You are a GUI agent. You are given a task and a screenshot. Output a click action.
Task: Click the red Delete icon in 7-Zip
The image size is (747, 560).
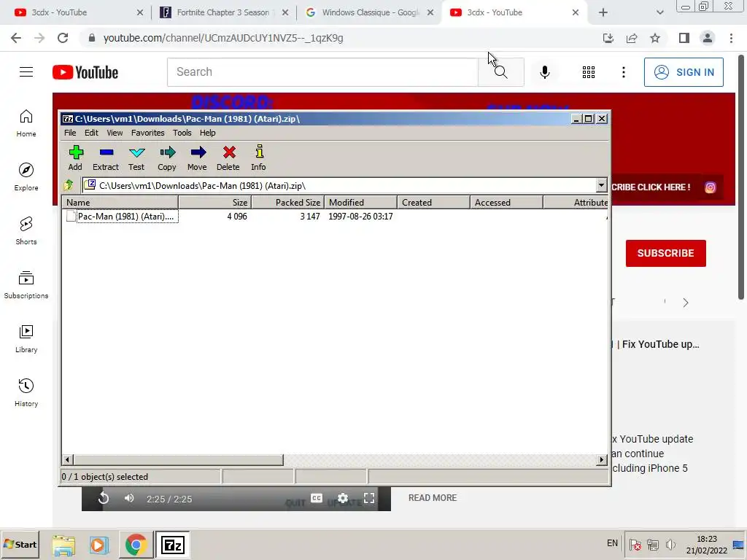pos(228,157)
